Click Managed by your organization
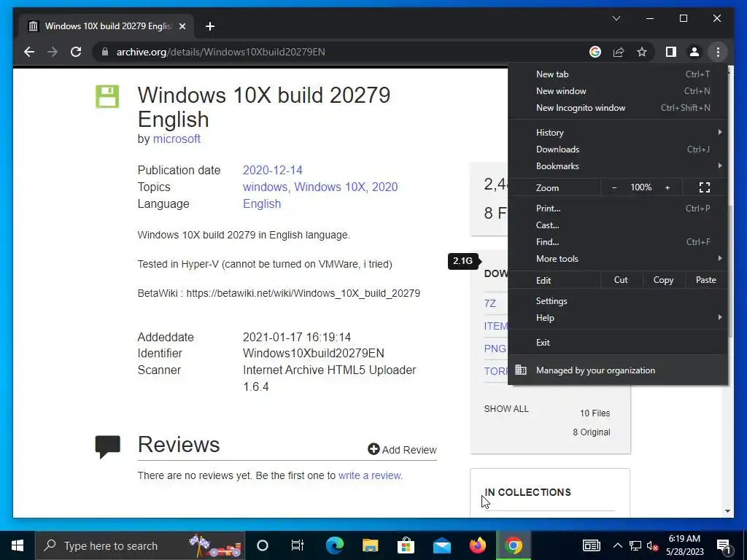Viewport: 747px width, 560px height. coord(618,370)
